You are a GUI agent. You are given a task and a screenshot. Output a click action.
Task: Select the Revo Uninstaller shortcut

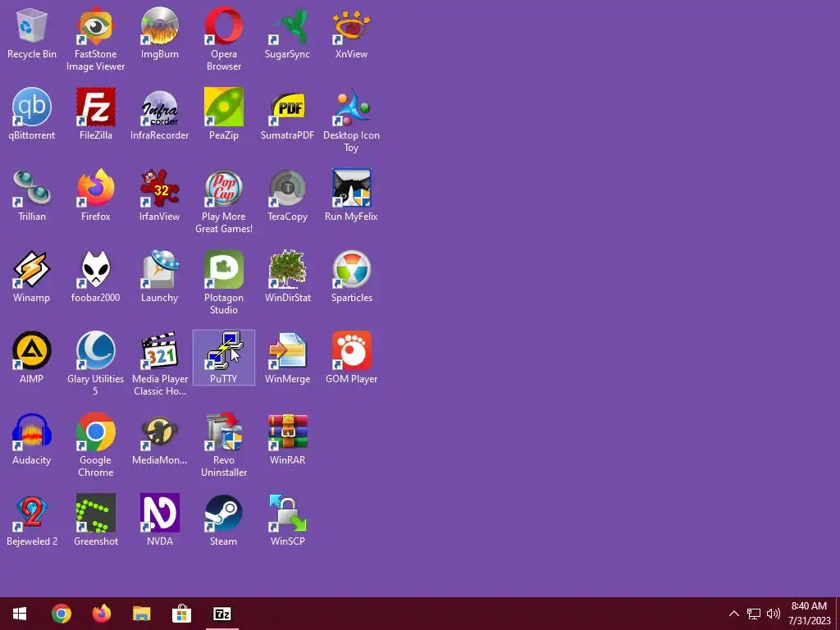(x=224, y=445)
